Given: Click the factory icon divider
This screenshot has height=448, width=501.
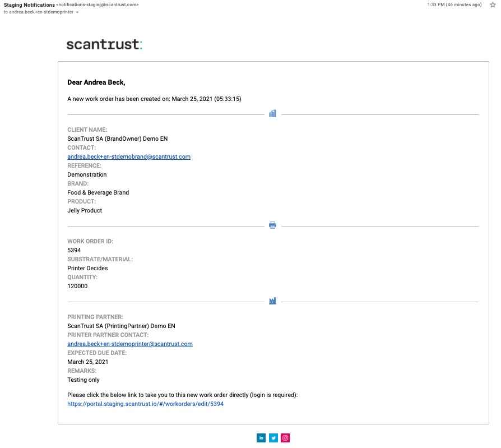Looking at the screenshot, I should [272, 301].
